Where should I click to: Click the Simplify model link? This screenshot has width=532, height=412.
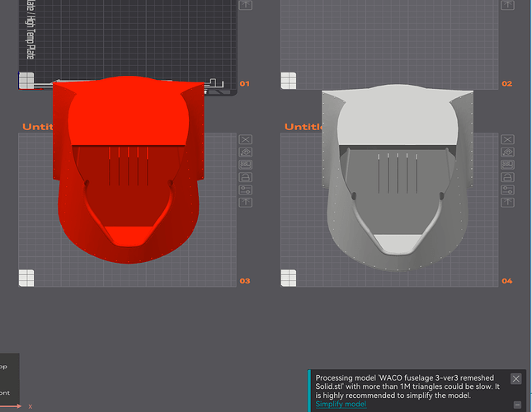pos(341,404)
